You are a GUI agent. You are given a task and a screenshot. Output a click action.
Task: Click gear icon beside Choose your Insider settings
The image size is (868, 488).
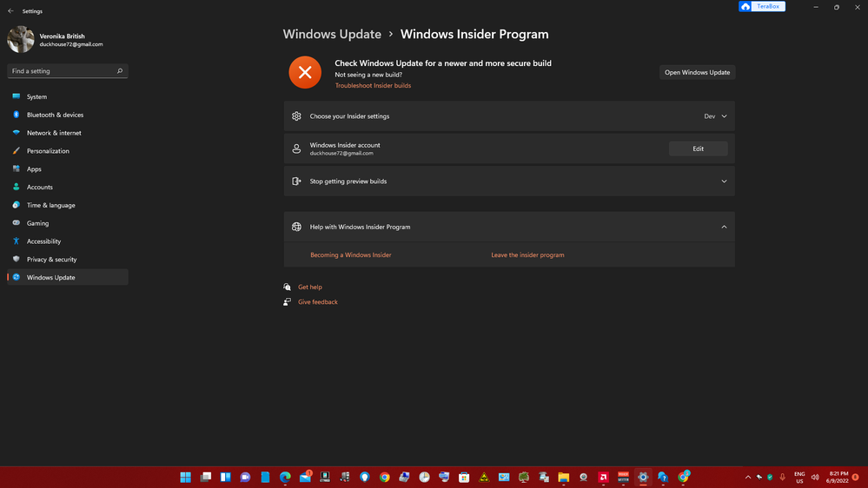click(x=296, y=116)
